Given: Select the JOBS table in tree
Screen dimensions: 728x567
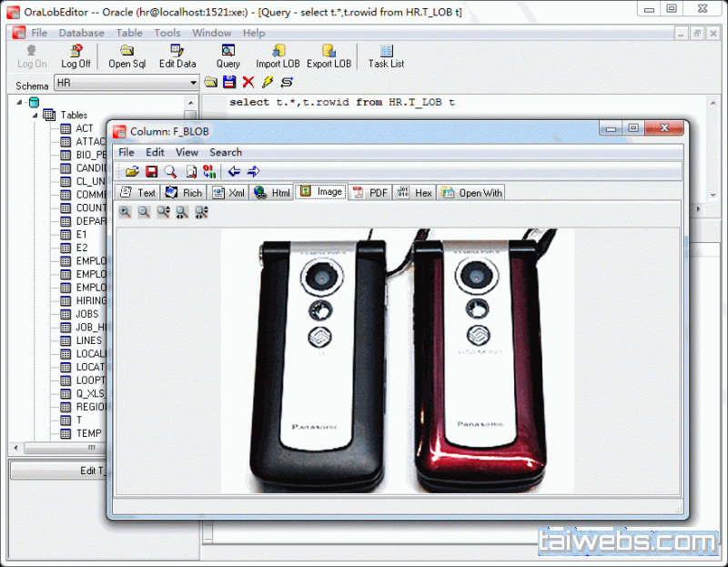Looking at the screenshot, I should coord(86,314).
